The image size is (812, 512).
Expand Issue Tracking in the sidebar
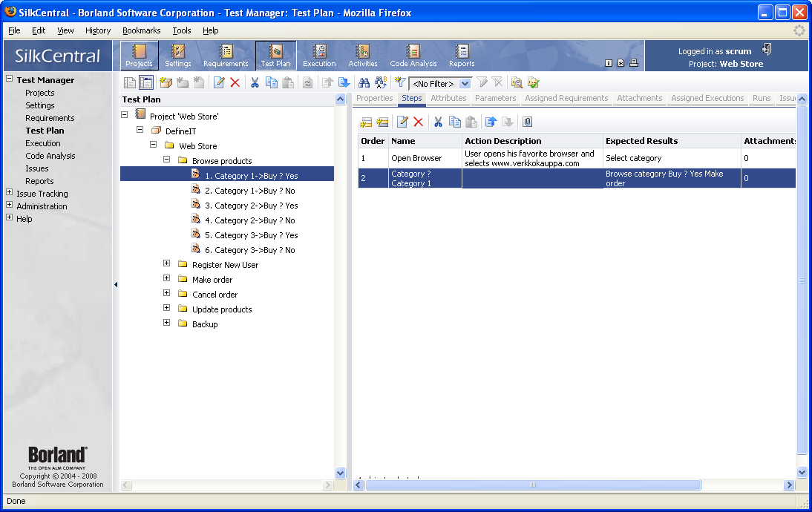tap(10, 192)
